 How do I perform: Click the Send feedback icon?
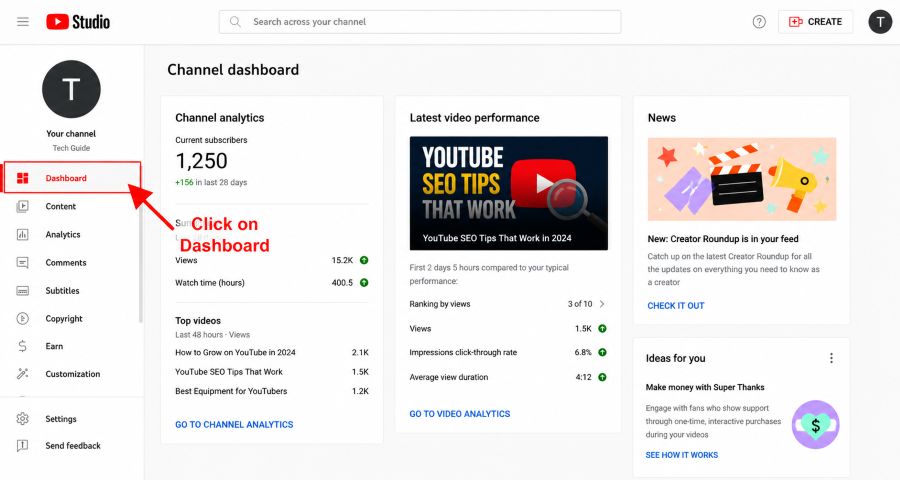(x=22, y=446)
